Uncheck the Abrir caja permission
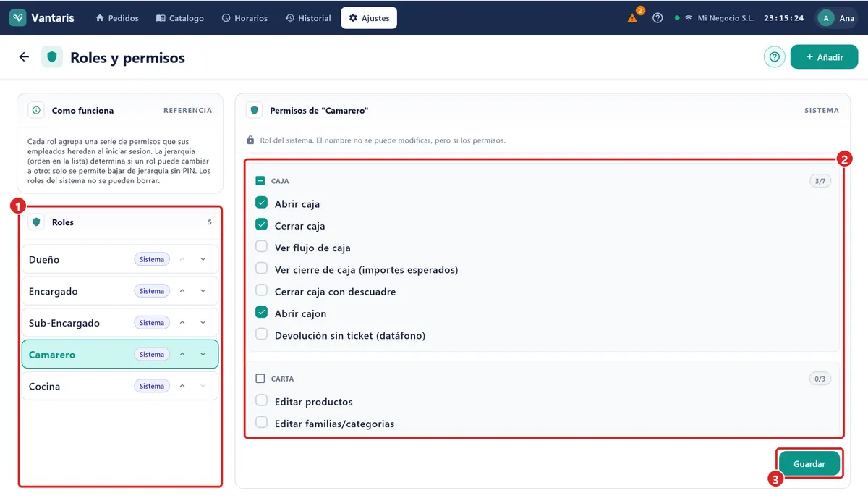 (x=262, y=203)
